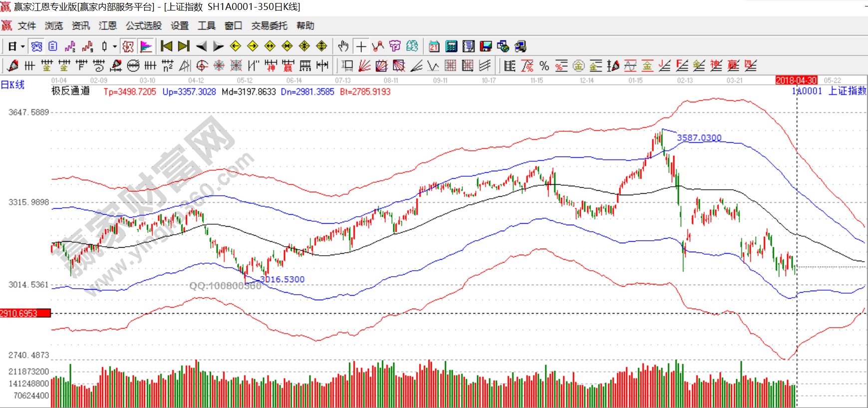Toggle the crosshair cursor button
868x408 pixels.
pyautogui.click(x=361, y=46)
